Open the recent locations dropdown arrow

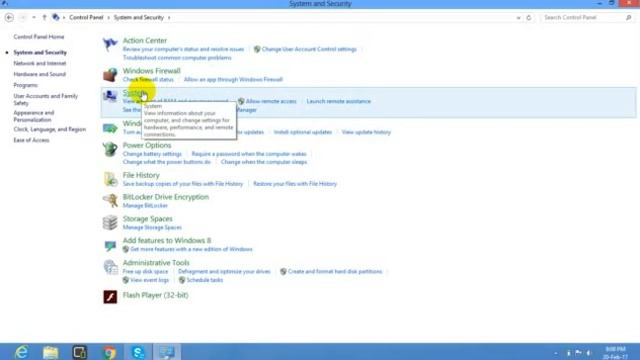34,18
